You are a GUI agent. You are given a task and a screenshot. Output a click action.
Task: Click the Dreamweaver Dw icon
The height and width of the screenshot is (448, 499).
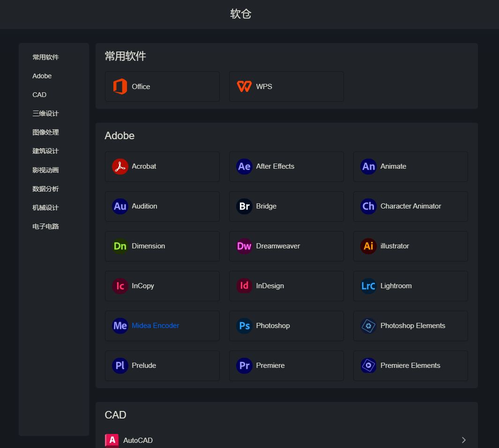[x=244, y=246]
